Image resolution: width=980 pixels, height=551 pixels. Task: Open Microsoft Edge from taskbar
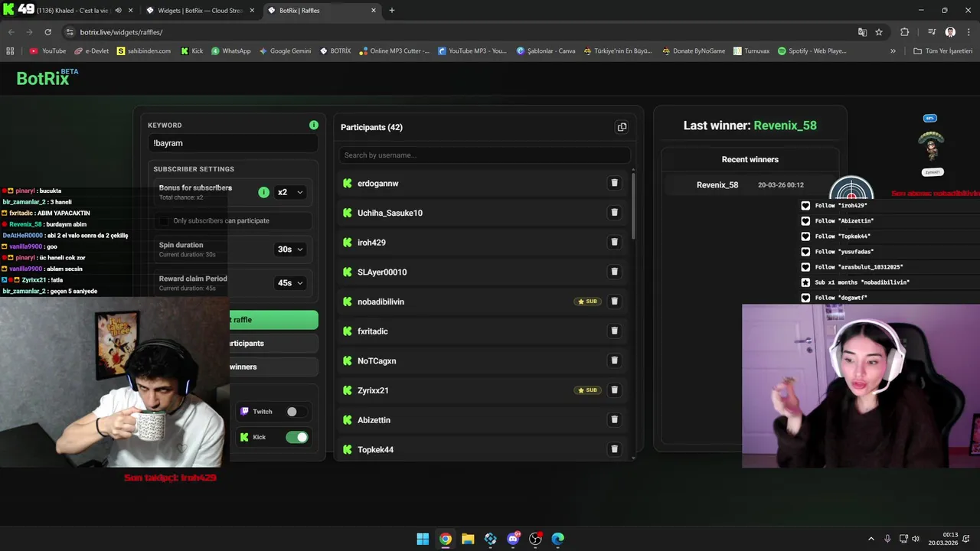click(x=558, y=539)
